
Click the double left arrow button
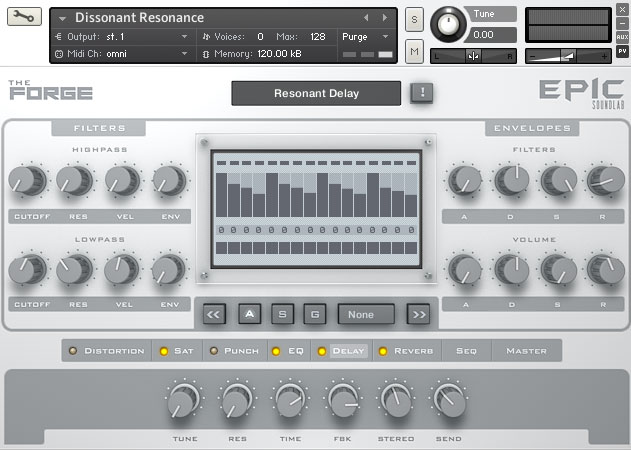pos(213,314)
